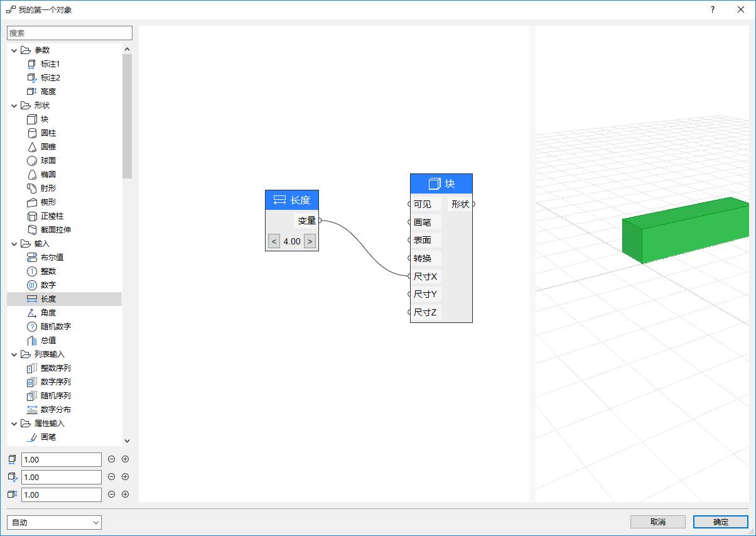Choose the 角度 angle input icon

pos(32,313)
